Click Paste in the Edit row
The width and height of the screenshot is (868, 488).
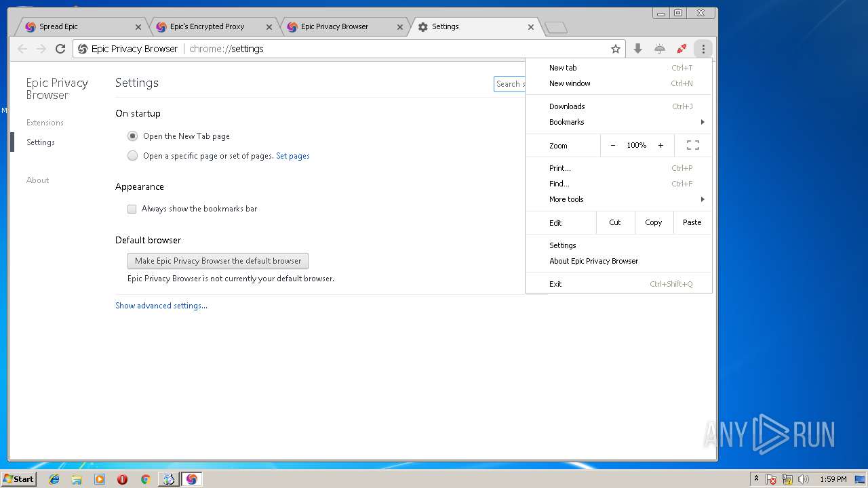692,222
